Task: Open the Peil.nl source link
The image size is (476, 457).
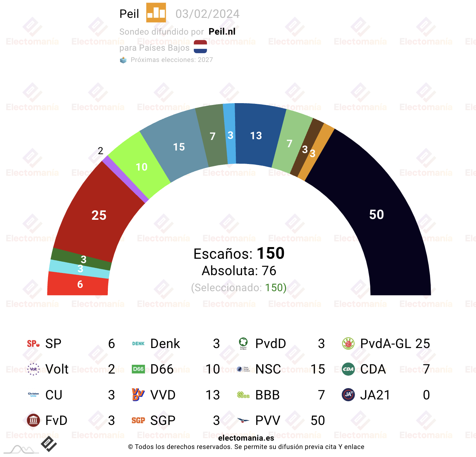Action: 222,32
